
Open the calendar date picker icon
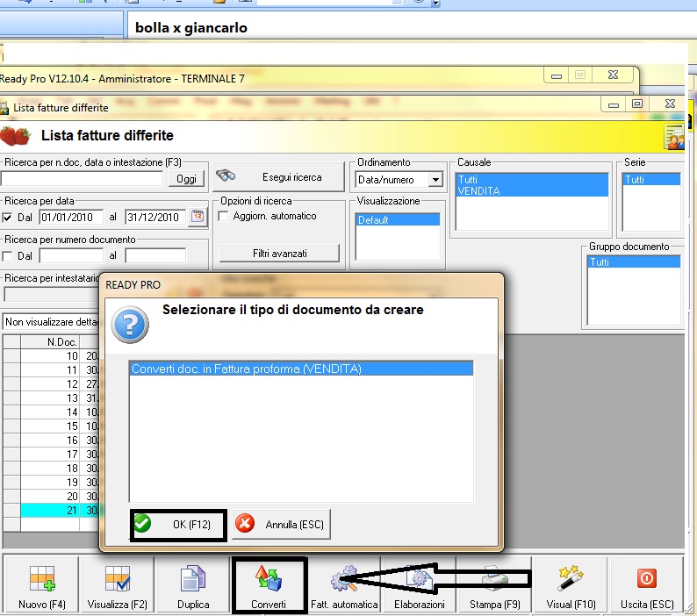click(x=198, y=217)
